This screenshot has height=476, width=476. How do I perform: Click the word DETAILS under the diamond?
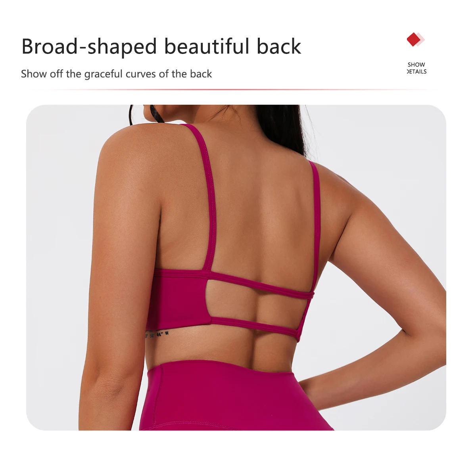pos(416,71)
